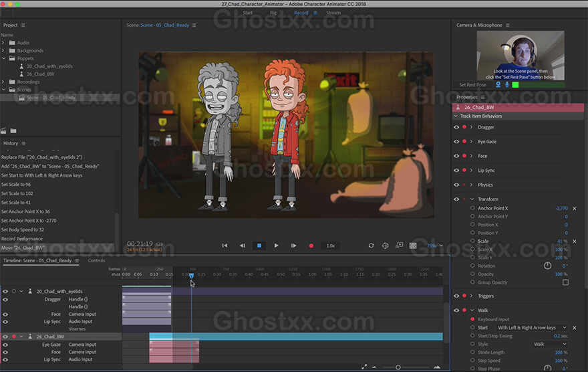Collapse the Transform behavior section

[x=472, y=199]
